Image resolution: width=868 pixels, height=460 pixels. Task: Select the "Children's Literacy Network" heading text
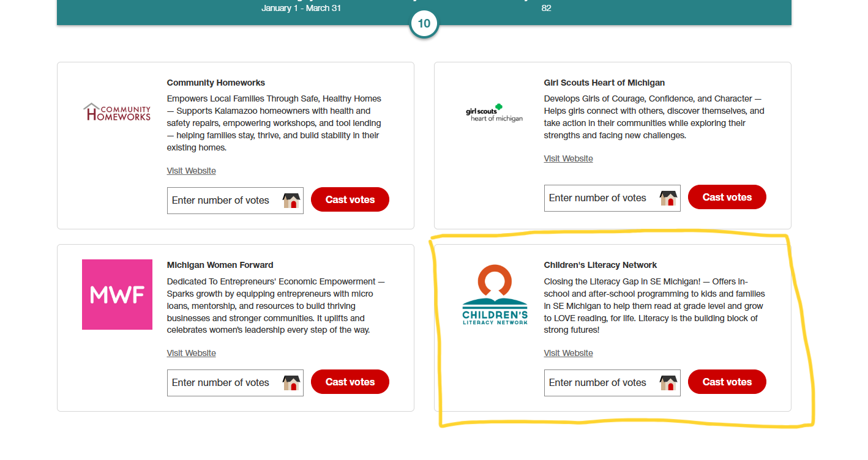click(x=600, y=265)
